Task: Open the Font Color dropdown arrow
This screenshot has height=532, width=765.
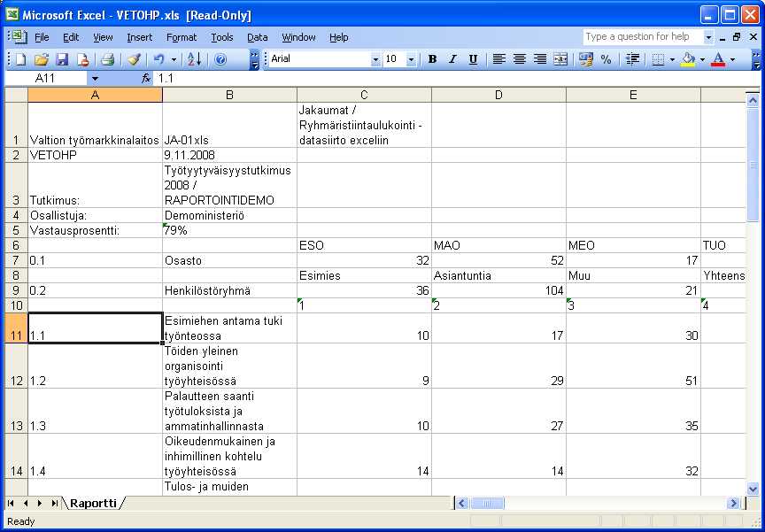Action: tap(732, 59)
